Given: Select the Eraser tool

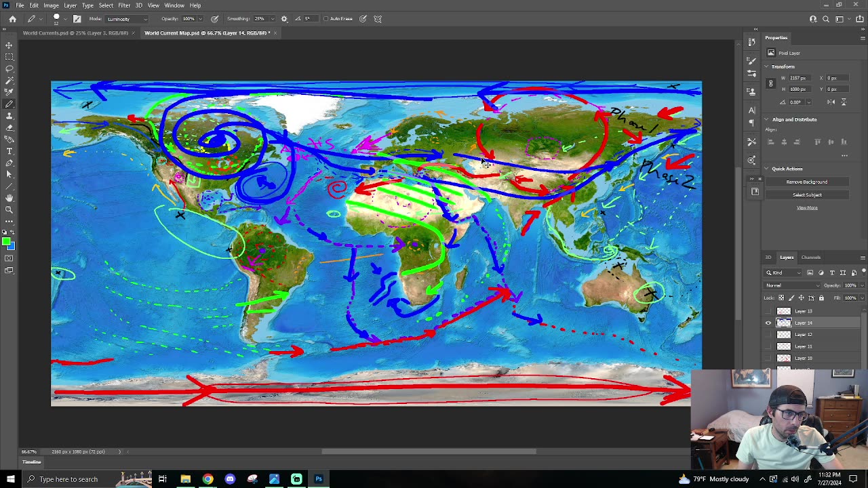Looking at the screenshot, I should pos(9,127).
